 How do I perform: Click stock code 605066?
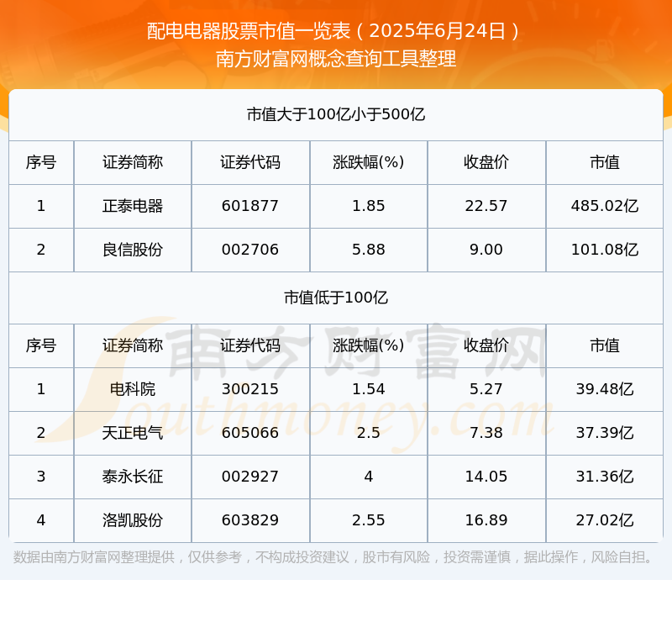250,433
